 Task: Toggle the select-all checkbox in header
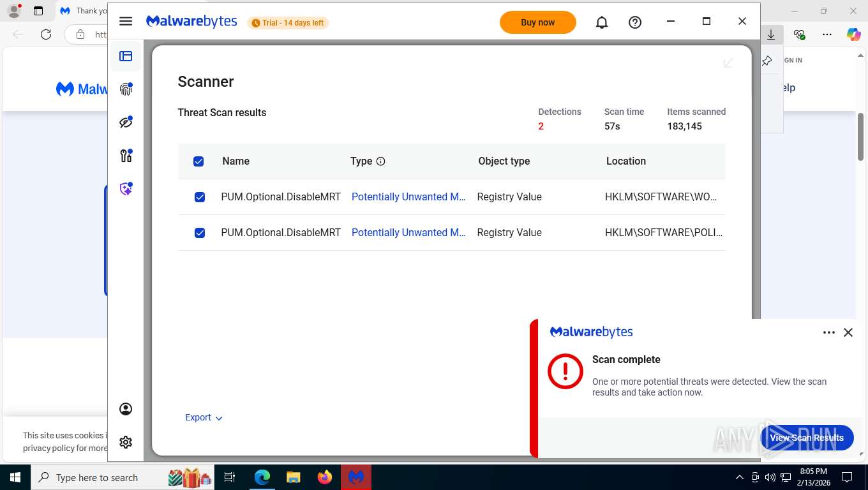coord(198,161)
